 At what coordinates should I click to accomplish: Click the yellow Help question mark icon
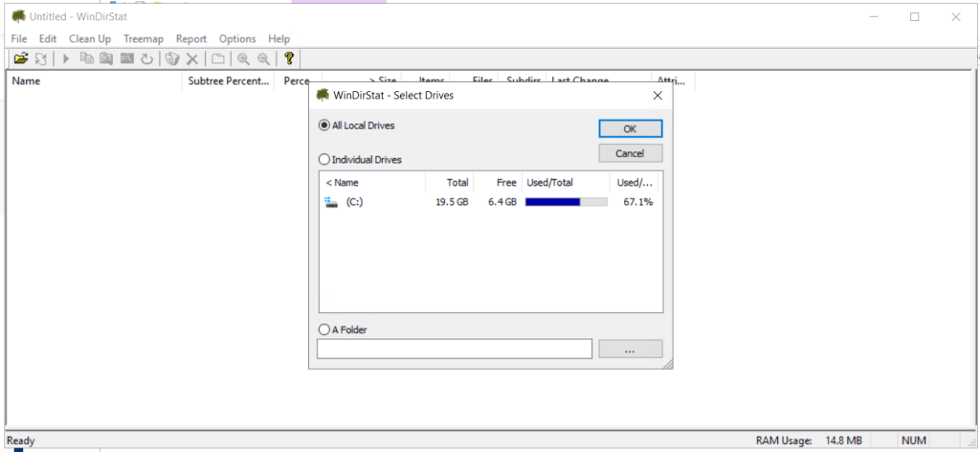[x=289, y=58]
